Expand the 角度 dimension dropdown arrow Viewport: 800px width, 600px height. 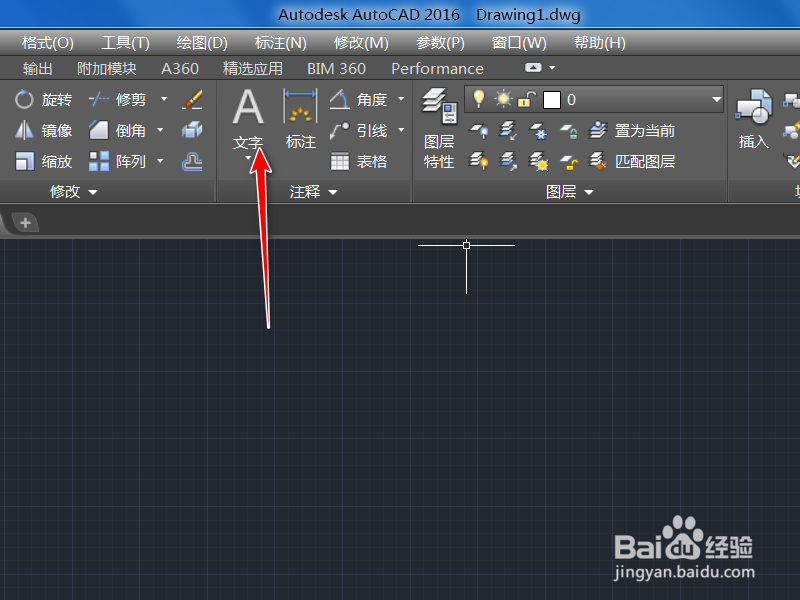coord(401,99)
